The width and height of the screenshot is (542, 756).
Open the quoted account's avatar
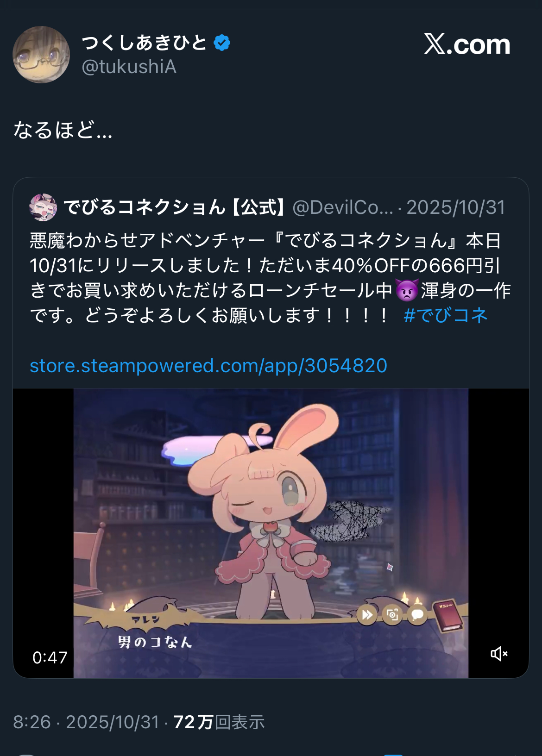click(x=43, y=207)
